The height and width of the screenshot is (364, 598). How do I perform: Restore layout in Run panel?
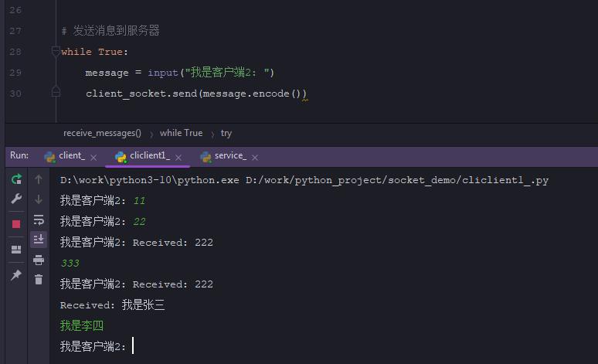(x=16, y=250)
